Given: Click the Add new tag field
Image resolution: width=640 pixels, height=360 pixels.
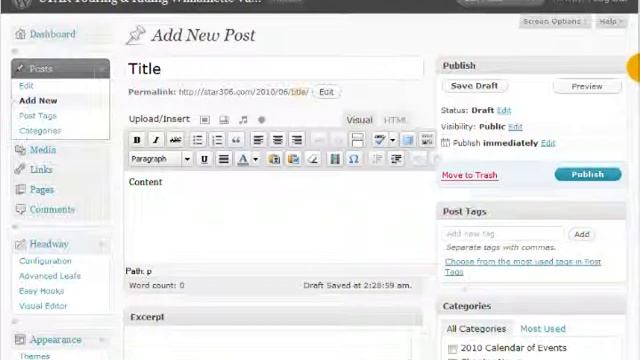Looking at the screenshot, I should [x=503, y=234].
